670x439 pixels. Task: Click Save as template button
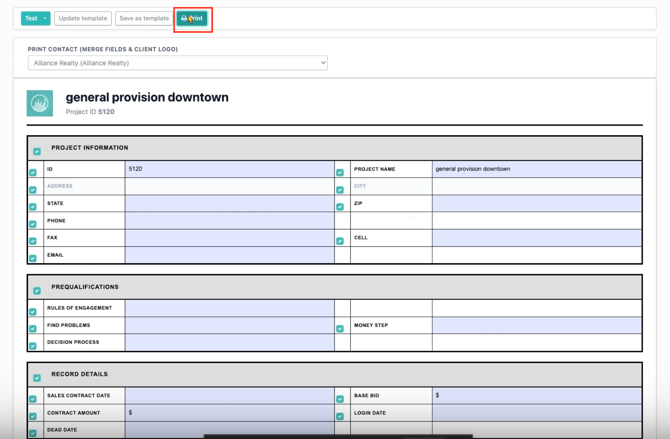click(x=144, y=18)
